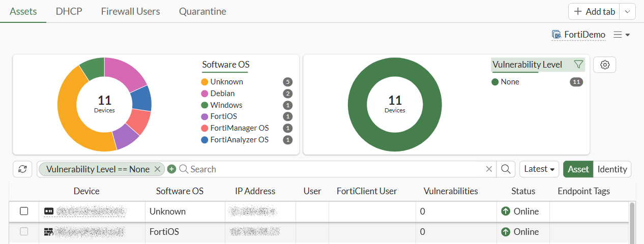Open chart settings gear icon
Viewport: 644px width, 244px height.
604,65
